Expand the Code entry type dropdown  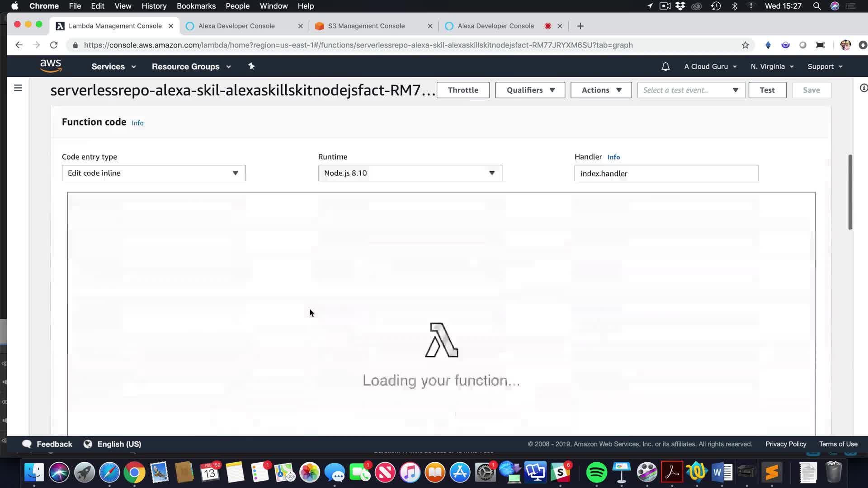(x=154, y=173)
